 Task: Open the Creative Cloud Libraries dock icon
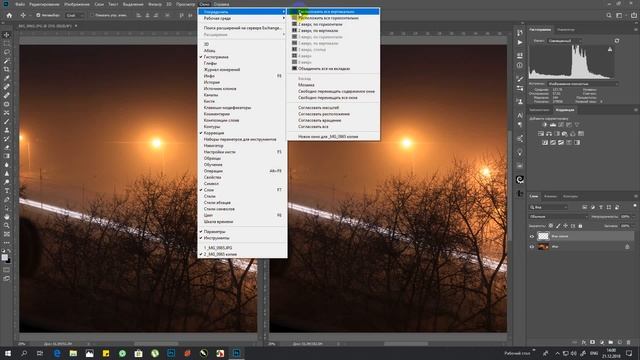tap(520, 180)
